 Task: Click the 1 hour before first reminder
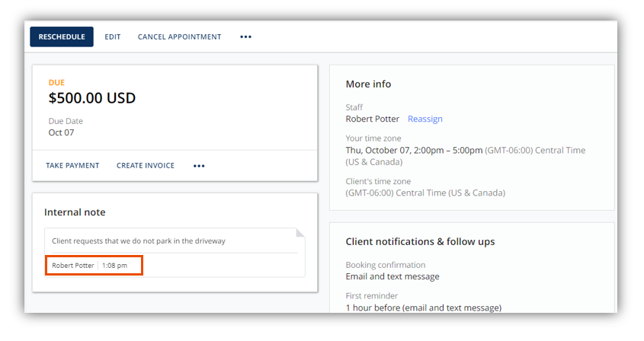424,308
